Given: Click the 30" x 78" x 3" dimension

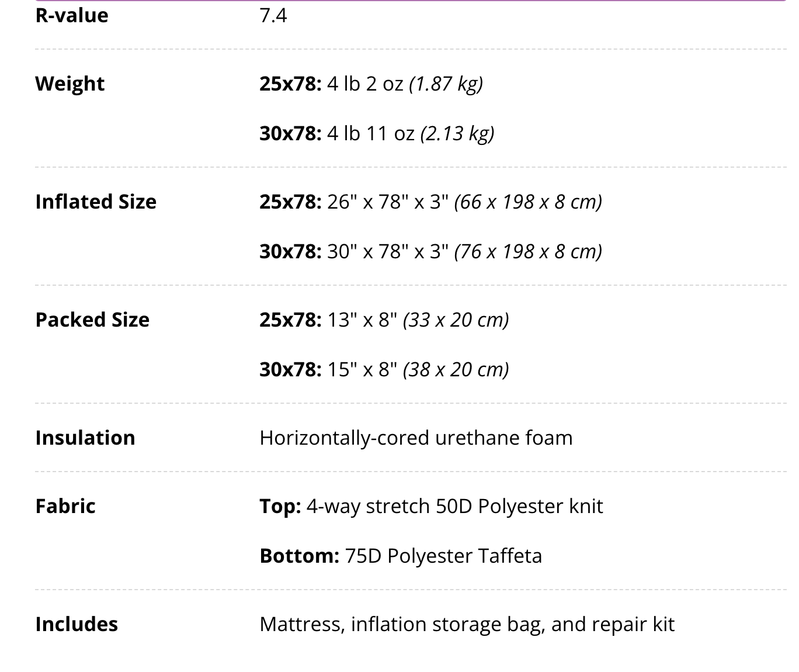Looking at the screenshot, I should coord(388,251).
